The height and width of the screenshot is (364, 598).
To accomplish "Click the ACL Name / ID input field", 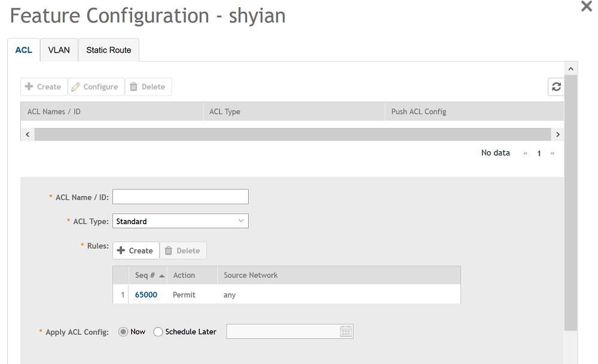I will pos(180,197).
